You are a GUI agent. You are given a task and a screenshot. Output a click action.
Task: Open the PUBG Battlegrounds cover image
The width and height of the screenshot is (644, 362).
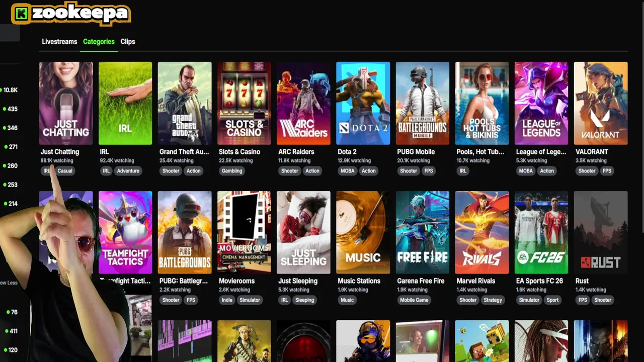click(185, 232)
